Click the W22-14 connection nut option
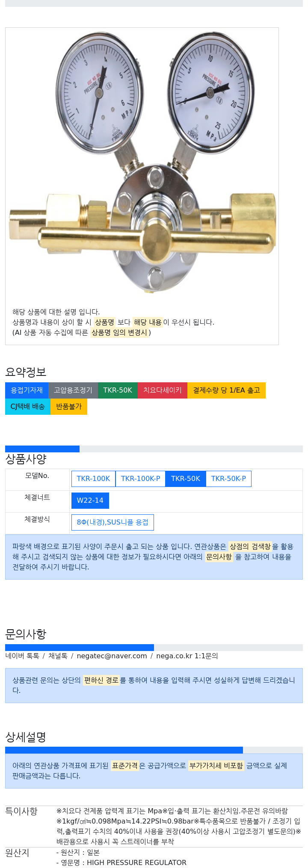The height and width of the screenshot is (868, 308). point(90,500)
